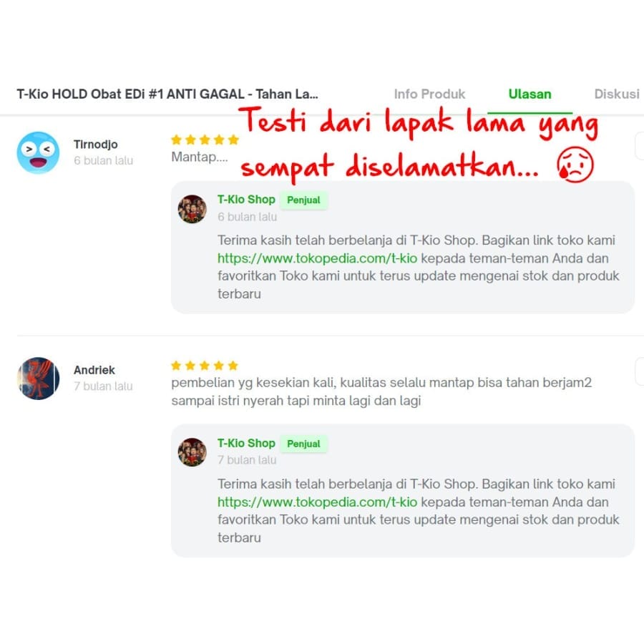Open reviewer name Tirnodjo
This screenshot has width=644, height=644.
[x=96, y=145]
